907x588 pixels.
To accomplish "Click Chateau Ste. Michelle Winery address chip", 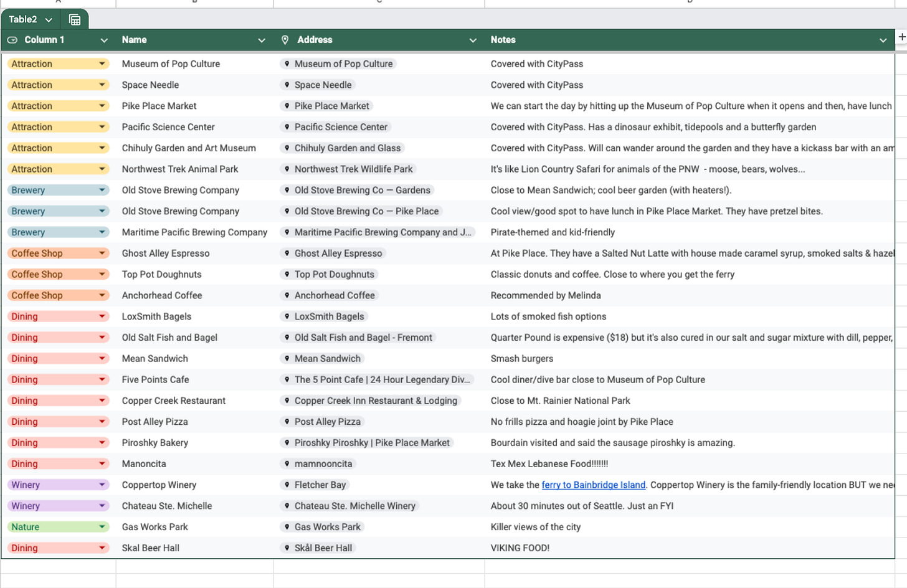I will click(x=350, y=506).
